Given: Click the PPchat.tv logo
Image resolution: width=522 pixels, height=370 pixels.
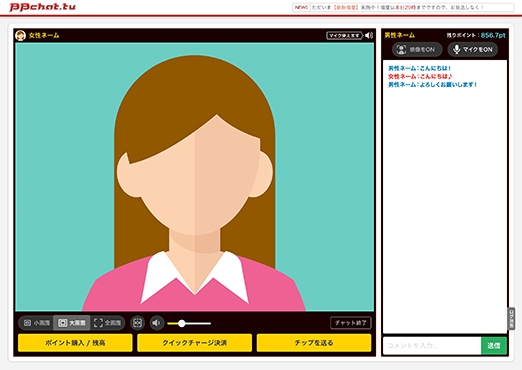Looking at the screenshot, I should point(42,7).
